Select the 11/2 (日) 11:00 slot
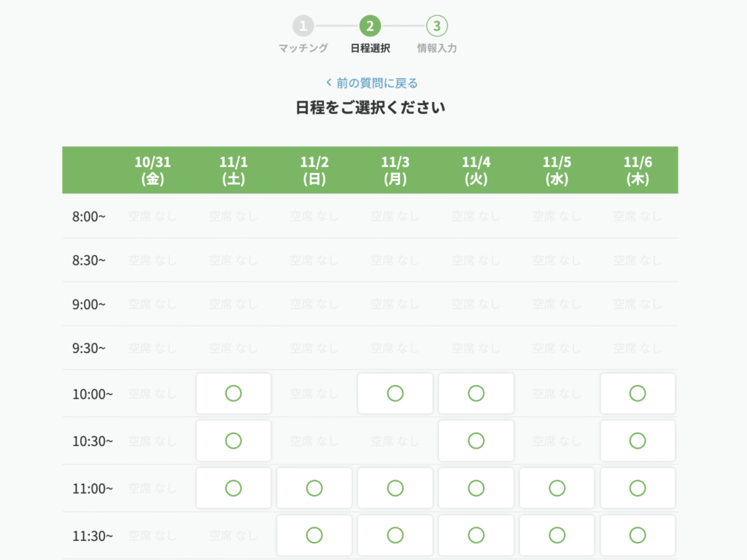The height and width of the screenshot is (560, 747). pyautogui.click(x=314, y=488)
